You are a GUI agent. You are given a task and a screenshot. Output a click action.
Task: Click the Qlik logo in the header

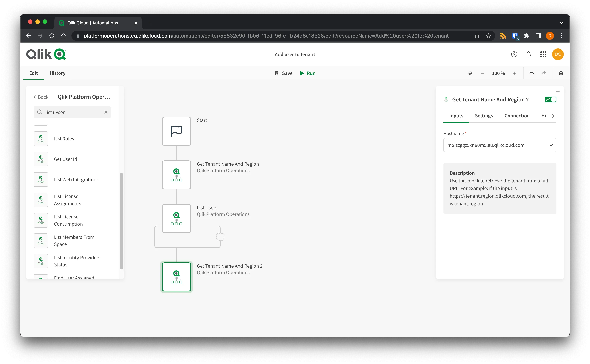[46, 54]
